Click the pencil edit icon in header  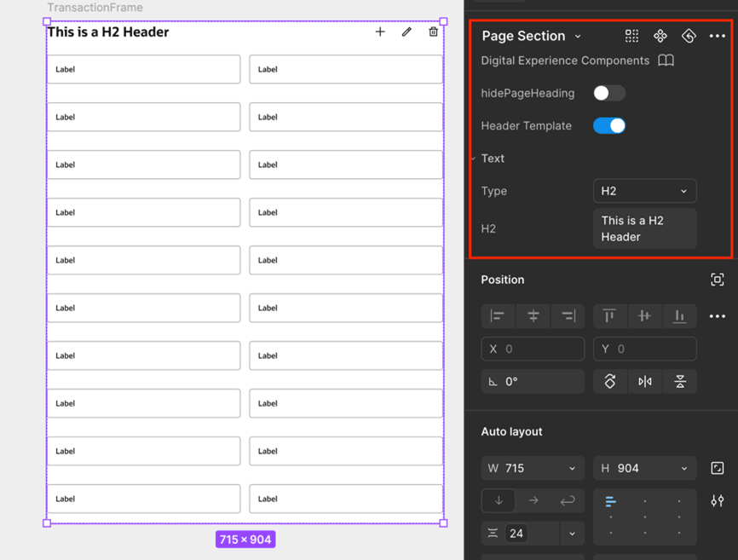click(406, 32)
